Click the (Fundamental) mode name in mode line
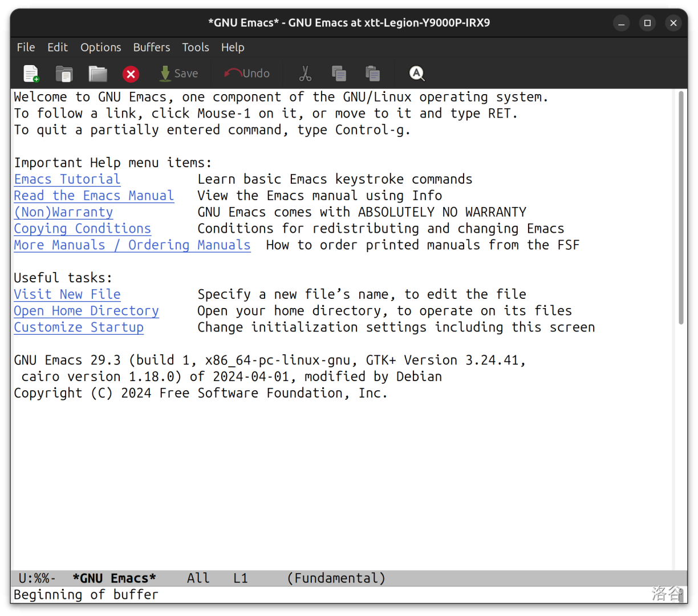Image resolution: width=698 pixels, height=616 pixels. tap(336, 578)
